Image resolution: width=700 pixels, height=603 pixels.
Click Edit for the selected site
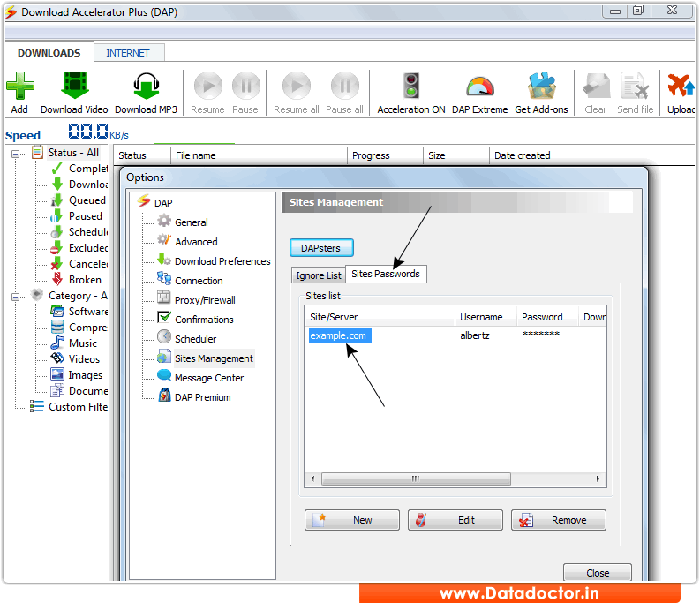[455, 520]
